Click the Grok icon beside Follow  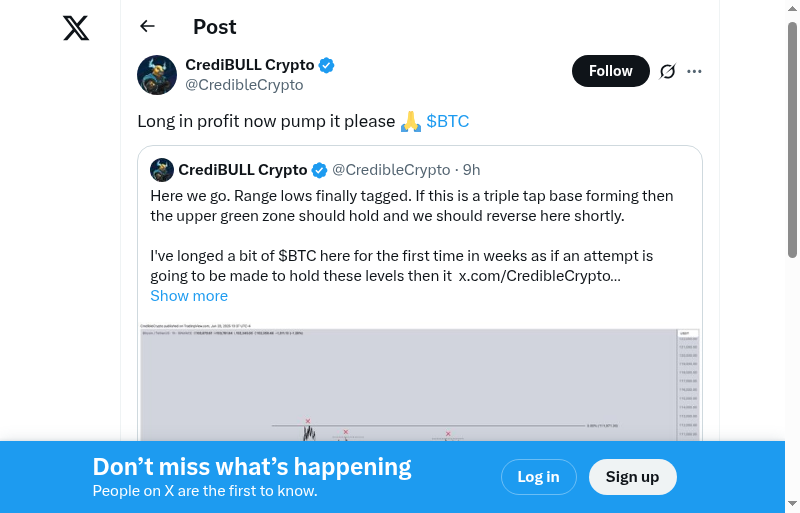pyautogui.click(x=668, y=71)
